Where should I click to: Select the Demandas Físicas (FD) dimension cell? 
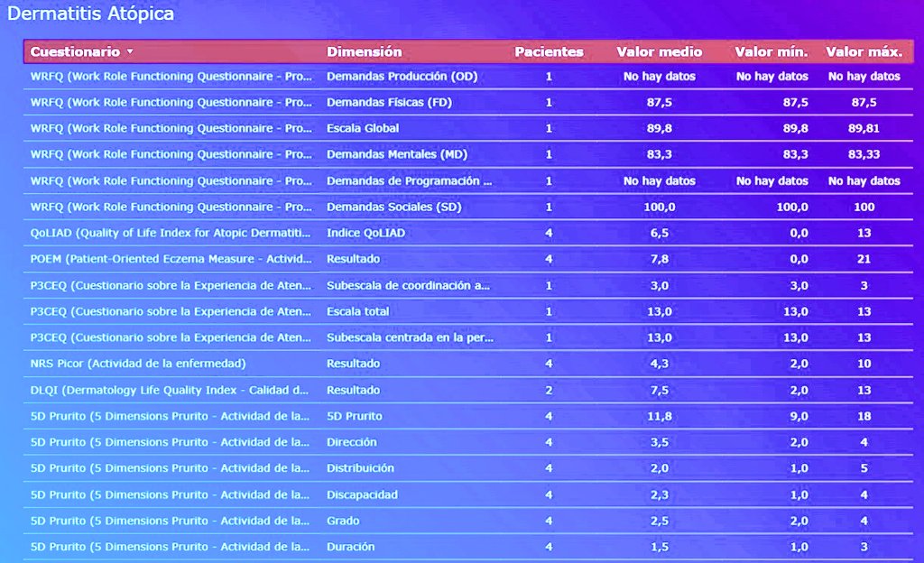coord(389,103)
